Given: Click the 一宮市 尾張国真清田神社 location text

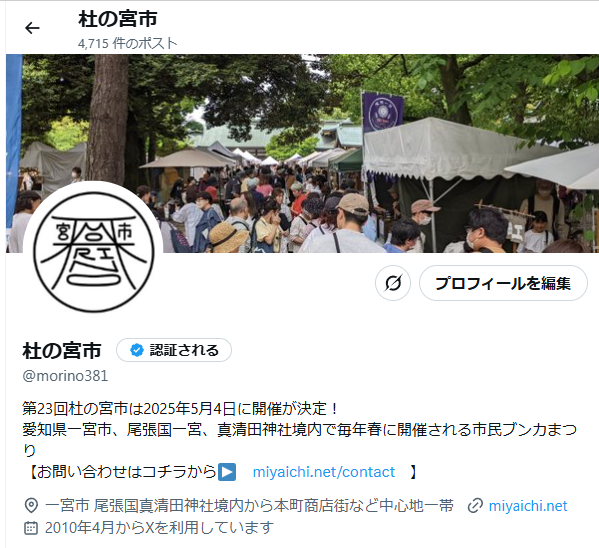Looking at the screenshot, I should [x=249, y=506].
